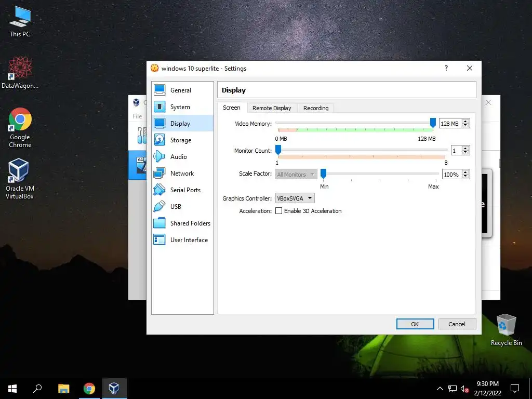Expand the Graphics Controller dropdown
The image size is (532, 399).
pyautogui.click(x=295, y=198)
